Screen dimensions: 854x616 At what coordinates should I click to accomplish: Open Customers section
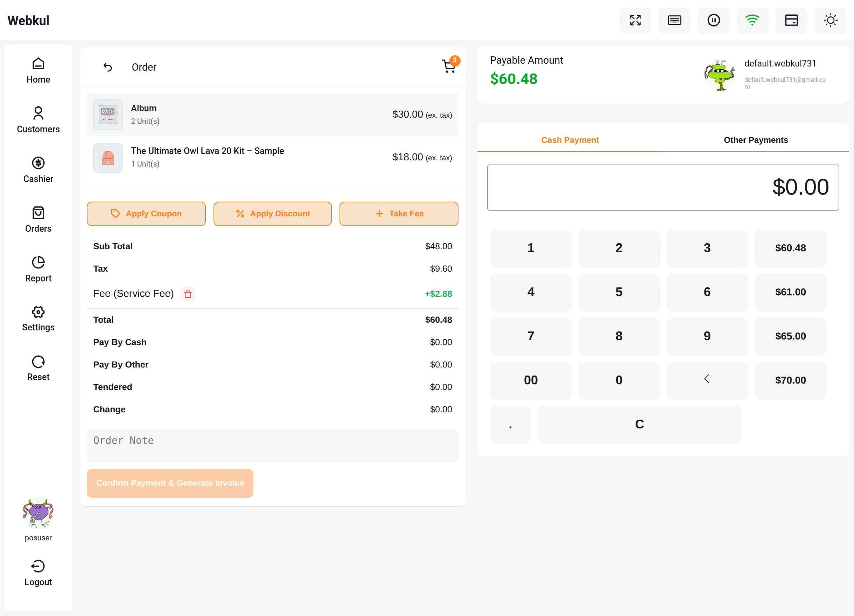[38, 120]
